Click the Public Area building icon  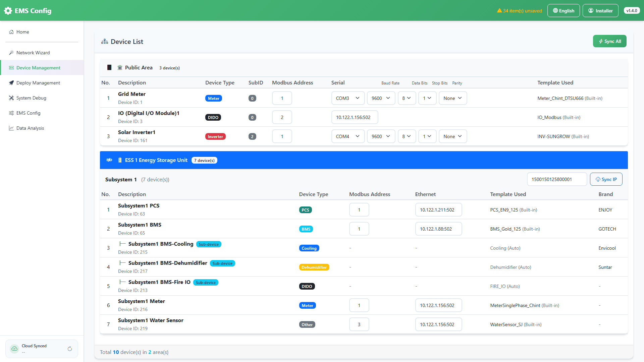pos(120,68)
